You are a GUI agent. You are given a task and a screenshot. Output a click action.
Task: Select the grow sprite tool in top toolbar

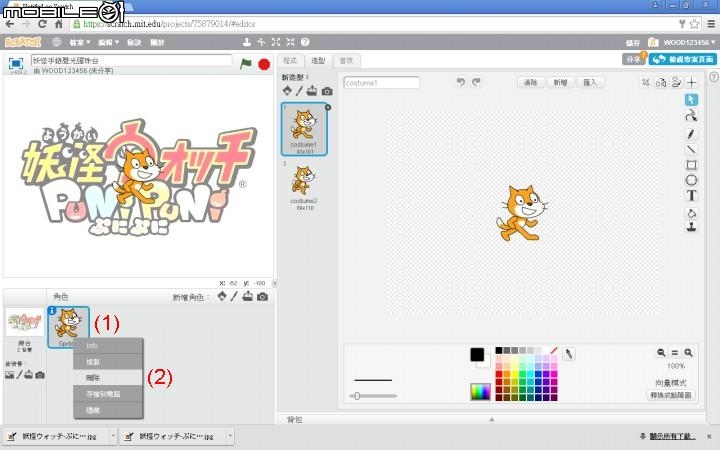[276, 42]
